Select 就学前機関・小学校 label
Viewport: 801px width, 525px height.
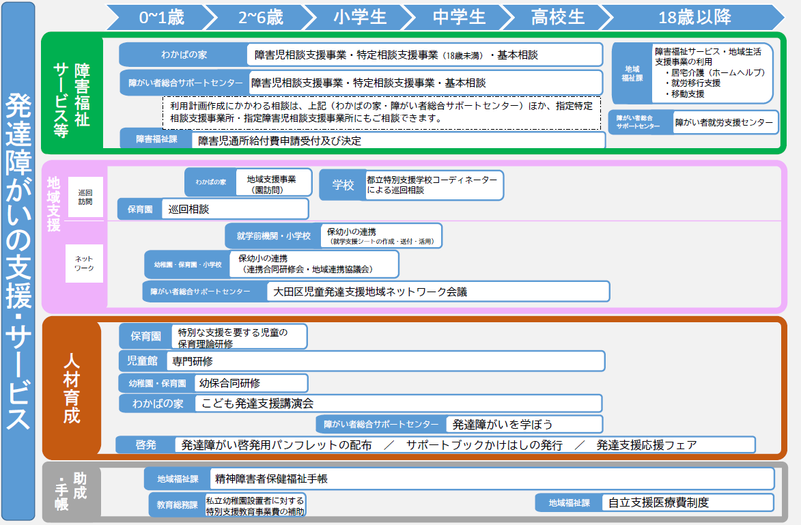273,236
